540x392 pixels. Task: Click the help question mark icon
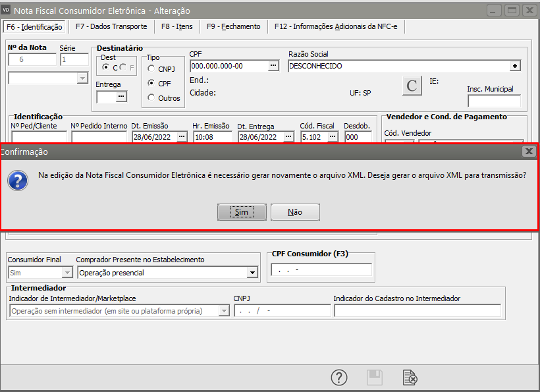point(338,378)
